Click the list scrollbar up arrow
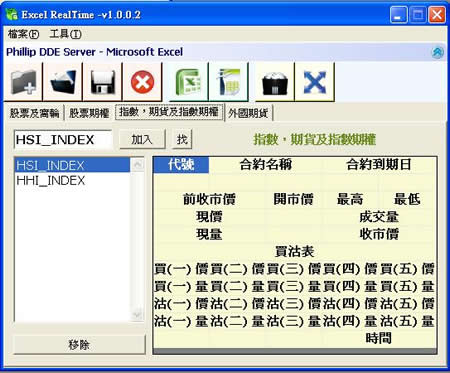The height and width of the screenshot is (373, 450). tap(137, 164)
